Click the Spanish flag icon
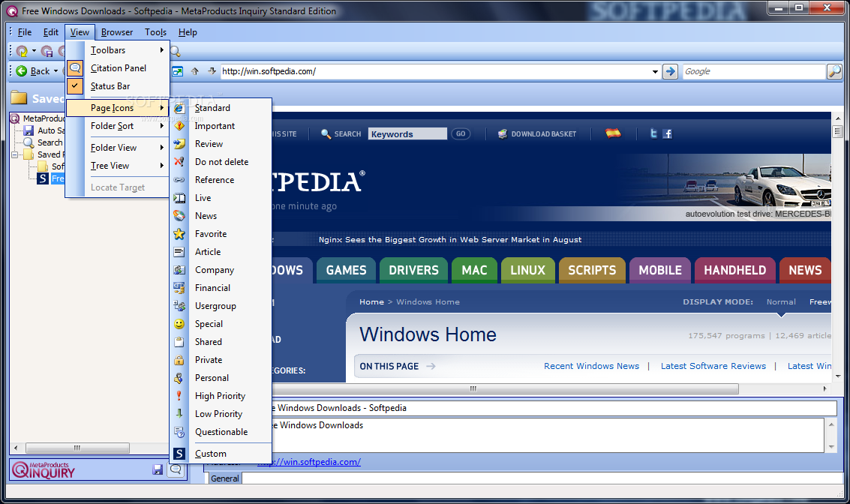850x504 pixels. [613, 133]
